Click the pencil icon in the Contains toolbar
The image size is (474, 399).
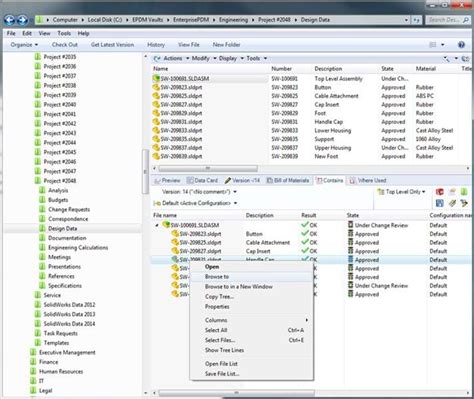pos(452,203)
